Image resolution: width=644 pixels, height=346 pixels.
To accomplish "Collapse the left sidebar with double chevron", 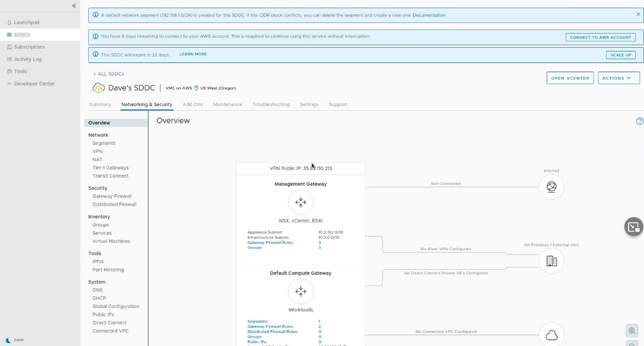I will coord(74,6).
